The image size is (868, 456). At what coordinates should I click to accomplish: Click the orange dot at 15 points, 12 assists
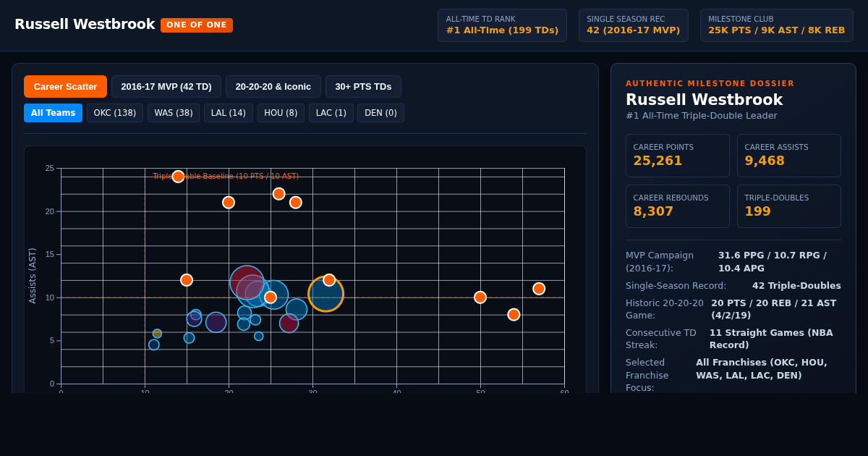tap(187, 280)
